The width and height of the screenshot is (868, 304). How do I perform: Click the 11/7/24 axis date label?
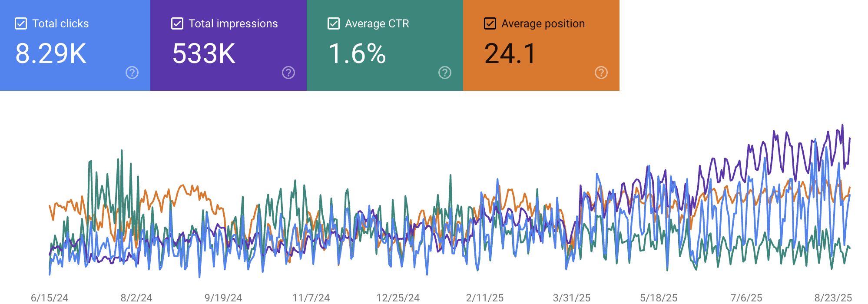click(x=311, y=298)
